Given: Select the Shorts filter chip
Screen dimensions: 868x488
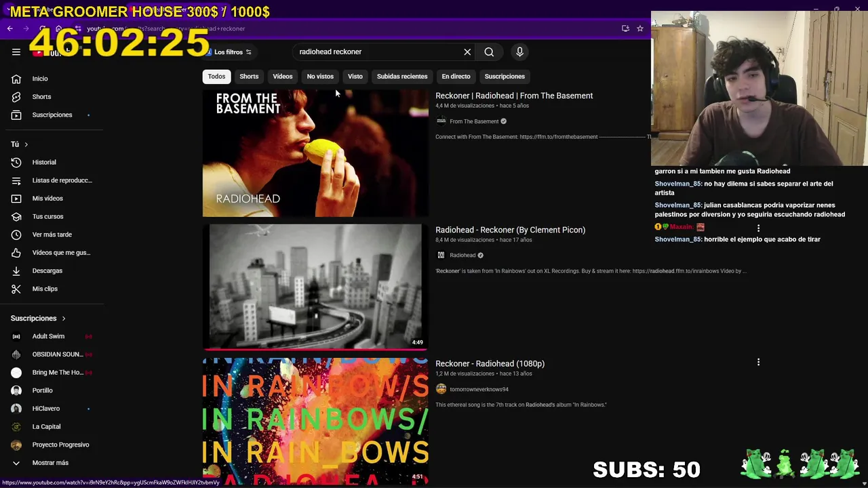Looking at the screenshot, I should pyautogui.click(x=249, y=77).
